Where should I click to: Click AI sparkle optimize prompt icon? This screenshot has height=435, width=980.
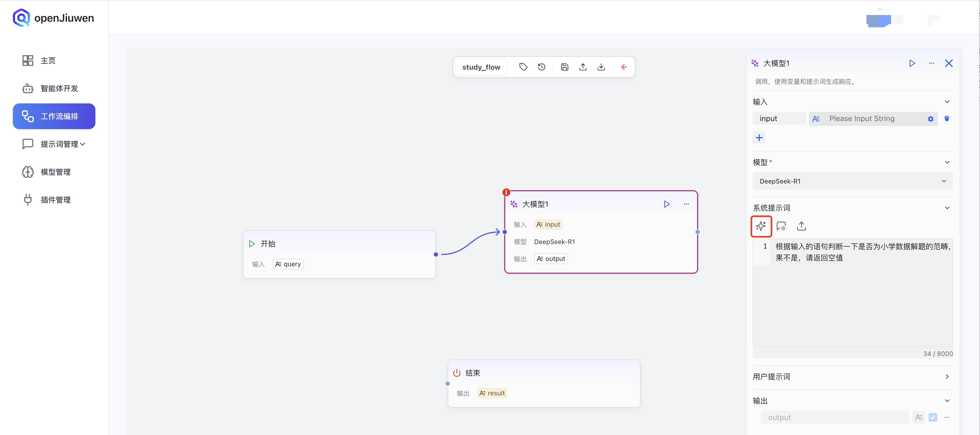[x=761, y=226]
